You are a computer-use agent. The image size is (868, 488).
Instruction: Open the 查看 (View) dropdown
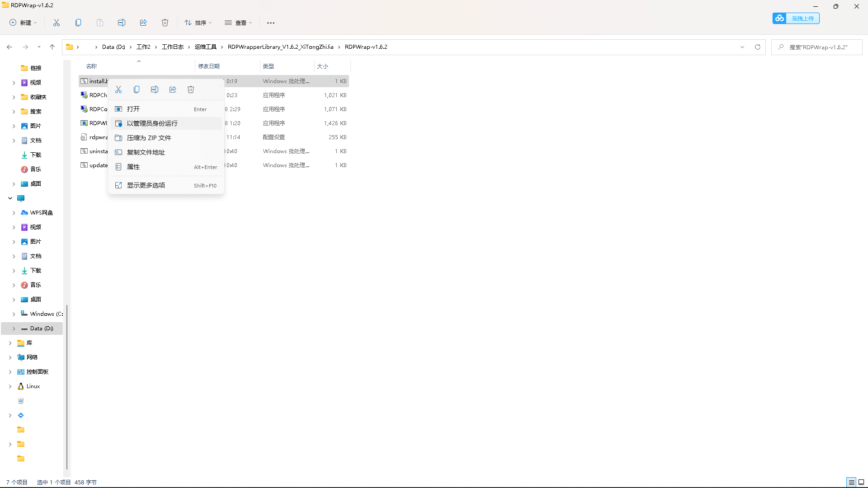click(x=238, y=23)
